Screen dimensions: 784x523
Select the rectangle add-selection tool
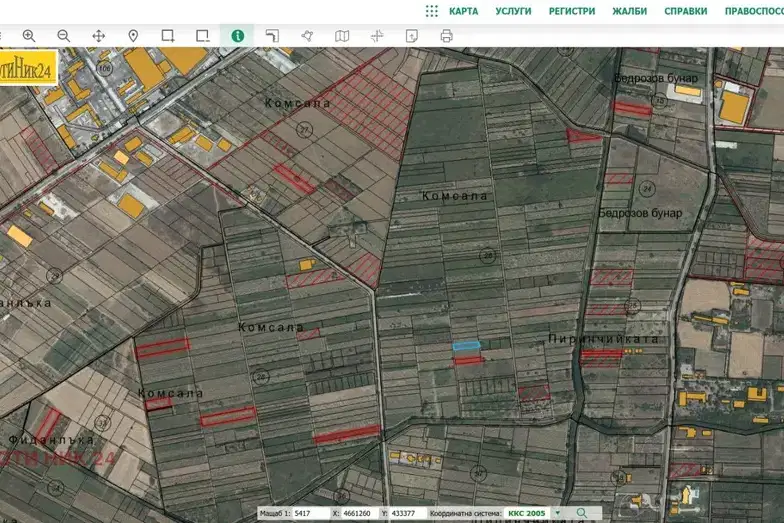168,36
